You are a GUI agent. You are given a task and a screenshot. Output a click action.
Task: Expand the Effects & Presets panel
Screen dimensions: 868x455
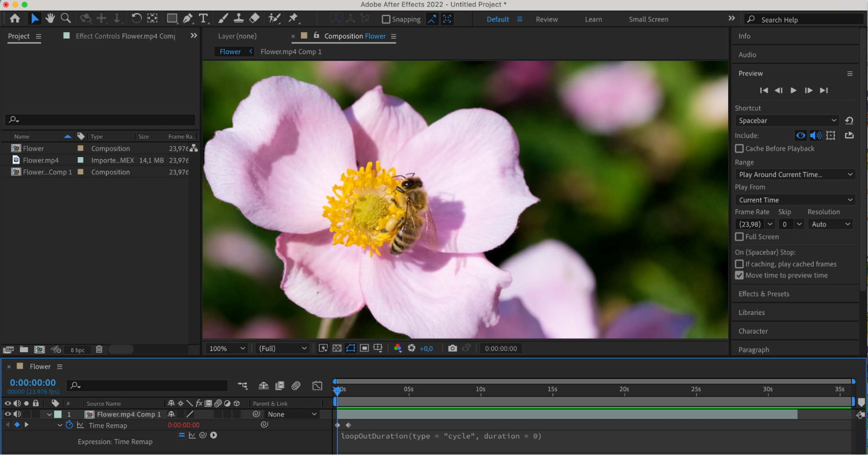[764, 294]
